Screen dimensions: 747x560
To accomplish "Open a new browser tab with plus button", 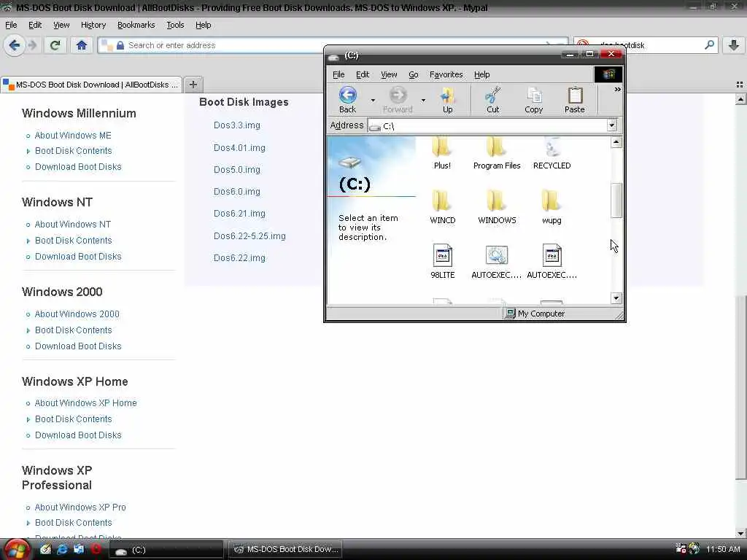I will 193,85.
